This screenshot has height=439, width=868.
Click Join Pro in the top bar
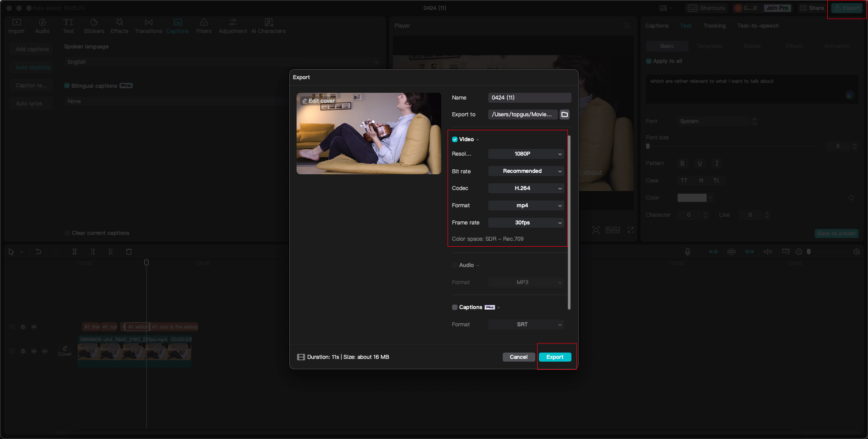[x=777, y=8]
